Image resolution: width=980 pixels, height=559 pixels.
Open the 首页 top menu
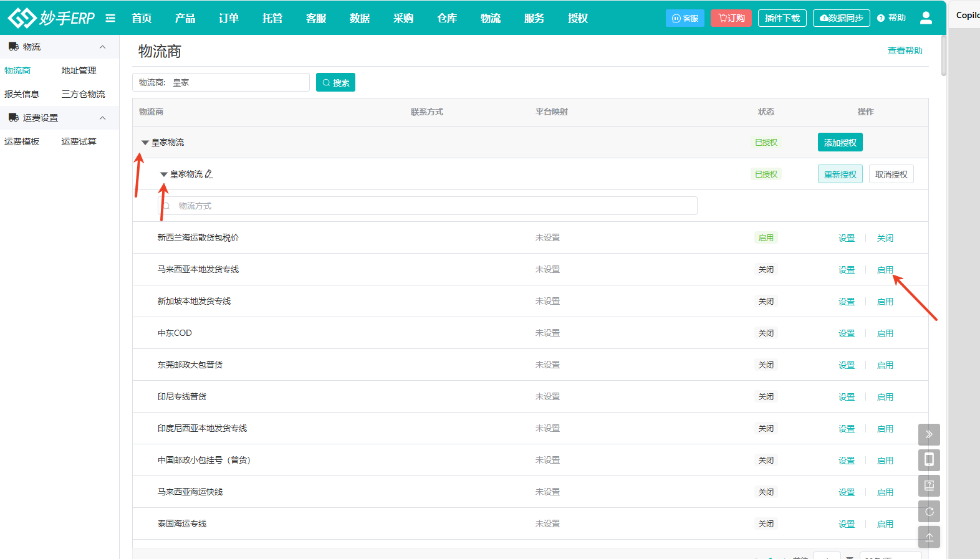click(x=142, y=18)
